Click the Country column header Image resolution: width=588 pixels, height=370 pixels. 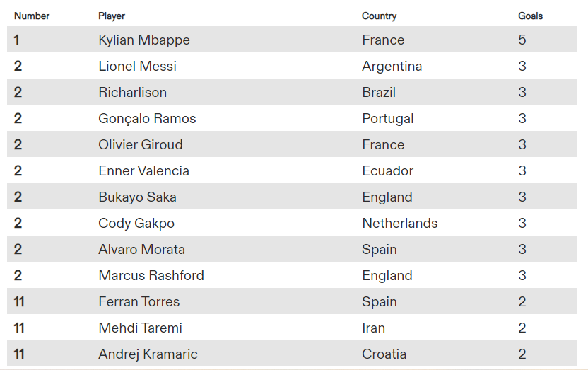(x=379, y=16)
